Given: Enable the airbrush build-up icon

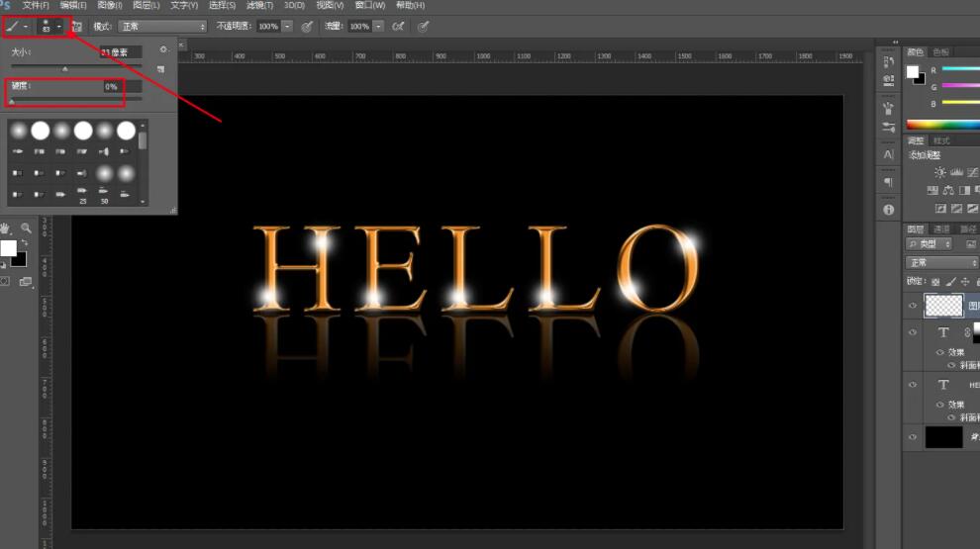Looking at the screenshot, I should click(x=398, y=27).
